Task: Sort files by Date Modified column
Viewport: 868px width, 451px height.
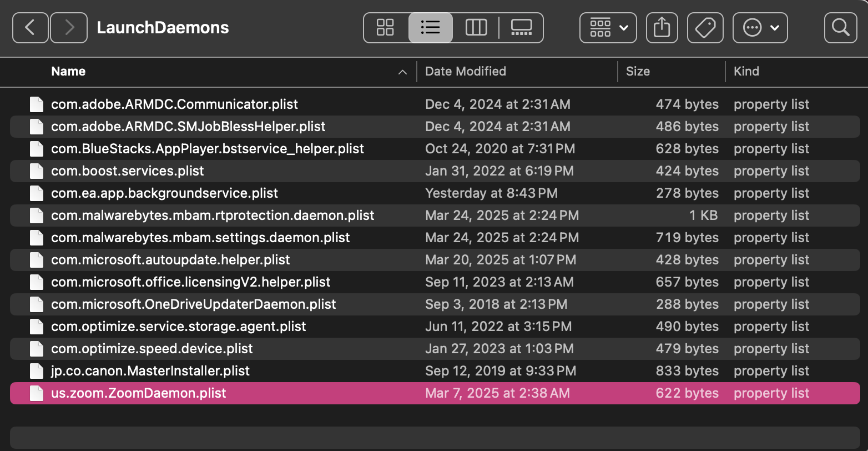Action: [466, 71]
